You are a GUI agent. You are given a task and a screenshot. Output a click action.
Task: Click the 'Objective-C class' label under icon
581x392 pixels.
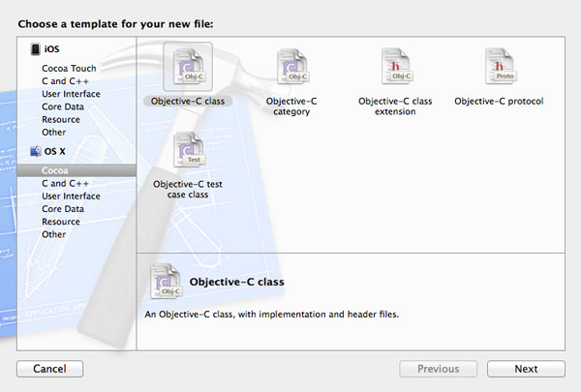pos(188,102)
